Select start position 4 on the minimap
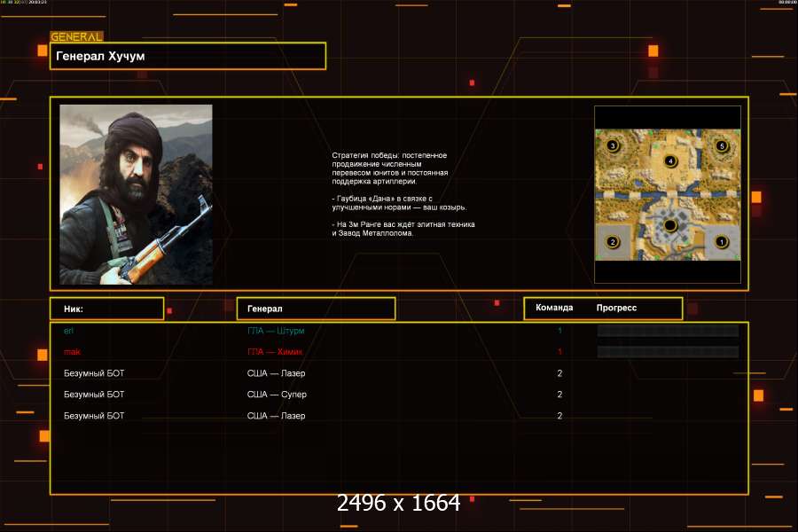 tap(670, 161)
